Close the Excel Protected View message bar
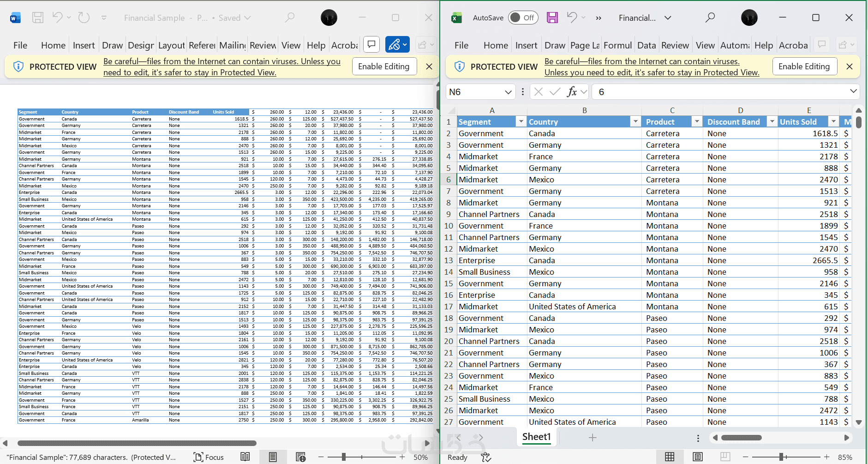 click(x=850, y=66)
